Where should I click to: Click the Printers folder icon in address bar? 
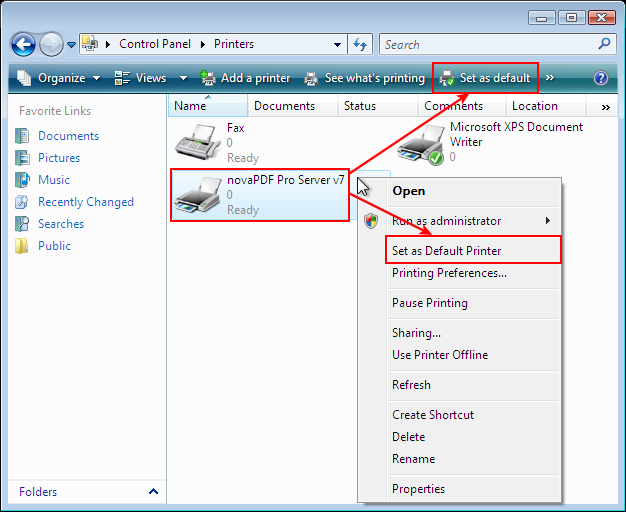[90, 44]
